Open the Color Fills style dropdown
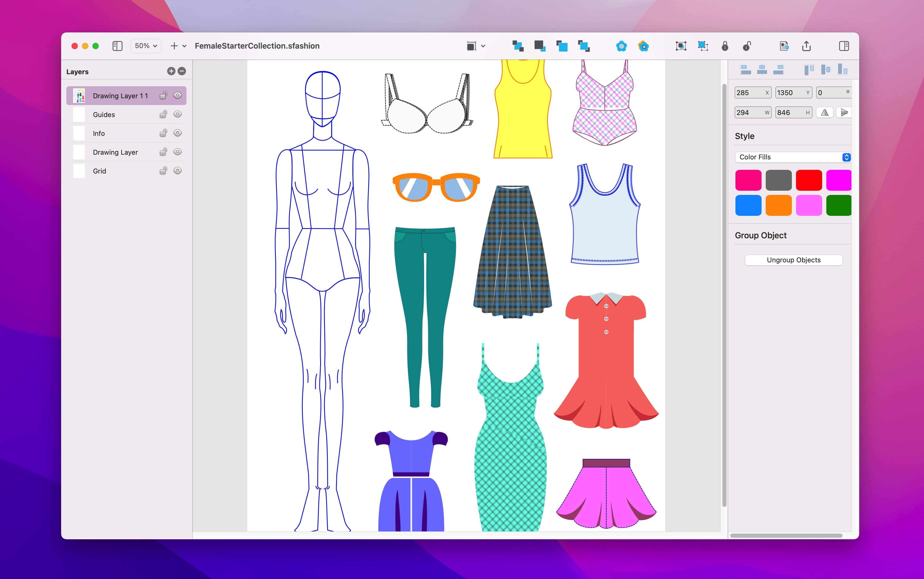Image resolution: width=924 pixels, height=579 pixels. [x=793, y=157]
